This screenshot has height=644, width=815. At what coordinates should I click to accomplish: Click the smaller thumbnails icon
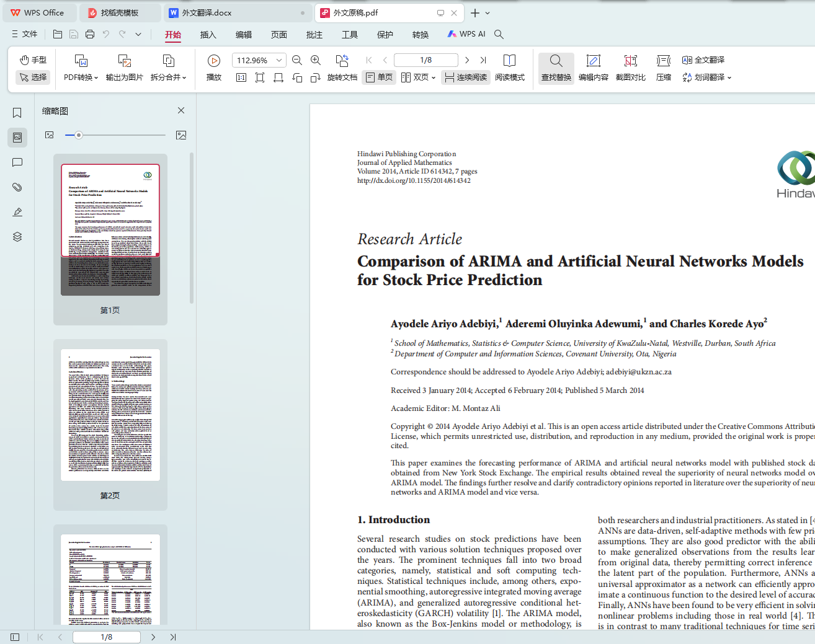pos(50,135)
